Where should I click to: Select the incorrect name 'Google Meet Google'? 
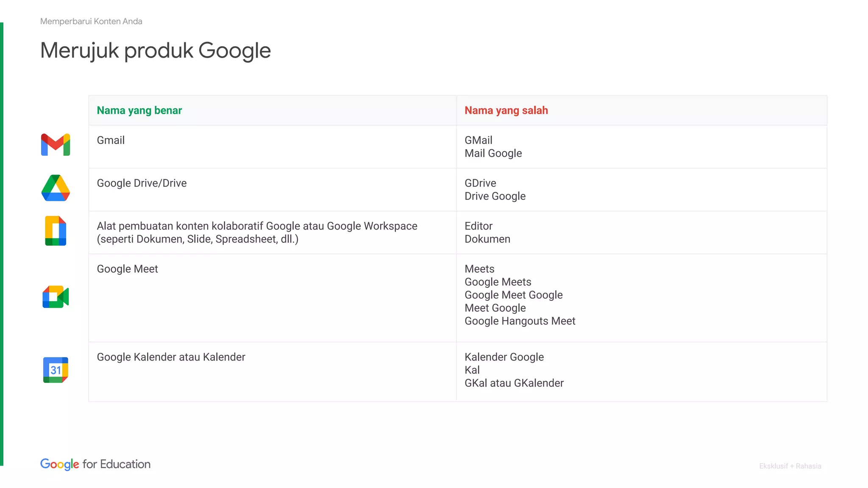tap(514, 295)
